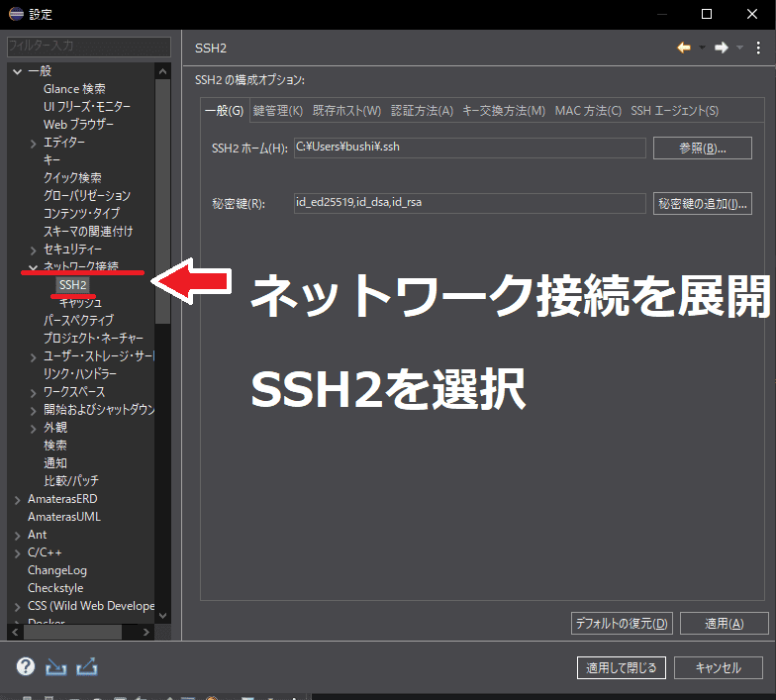Go forward using the right arrow icon
The height and width of the screenshot is (700, 776).
(722, 48)
